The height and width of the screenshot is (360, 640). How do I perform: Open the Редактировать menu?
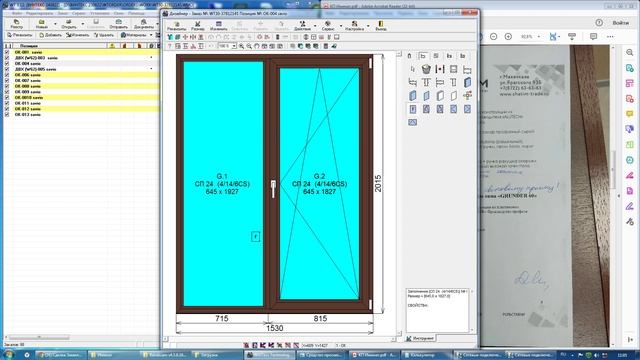[x=40, y=13]
